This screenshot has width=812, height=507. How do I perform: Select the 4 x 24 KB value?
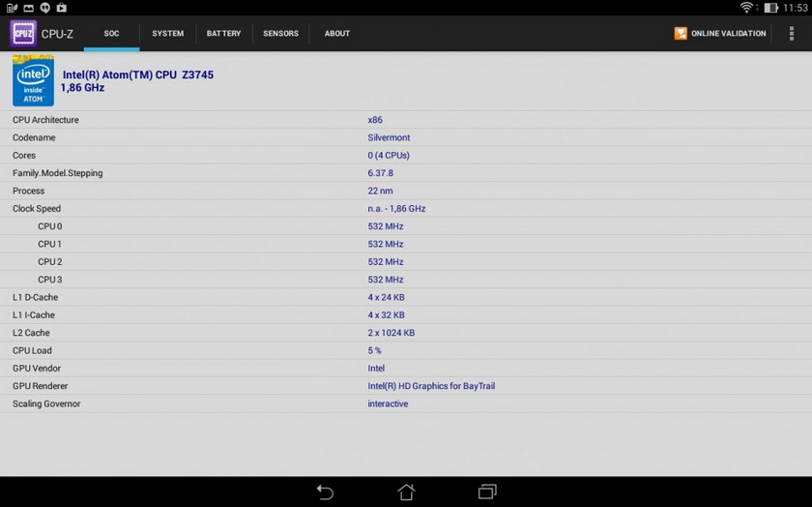(x=386, y=297)
